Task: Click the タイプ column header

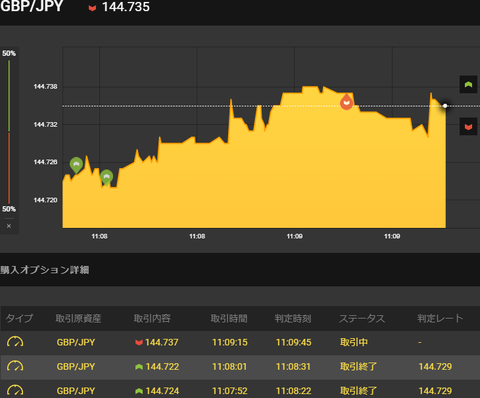Action: pos(20,318)
